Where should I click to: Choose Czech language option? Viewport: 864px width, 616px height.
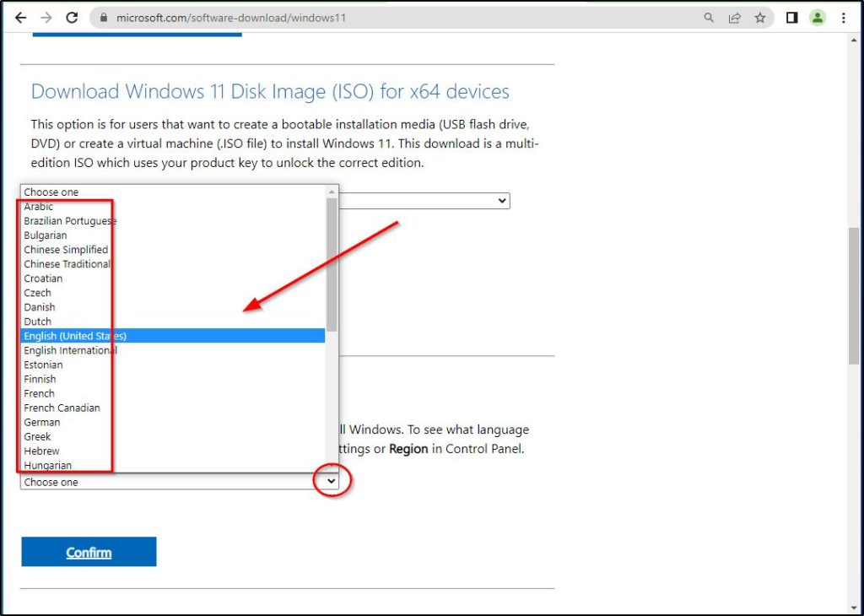172,293
